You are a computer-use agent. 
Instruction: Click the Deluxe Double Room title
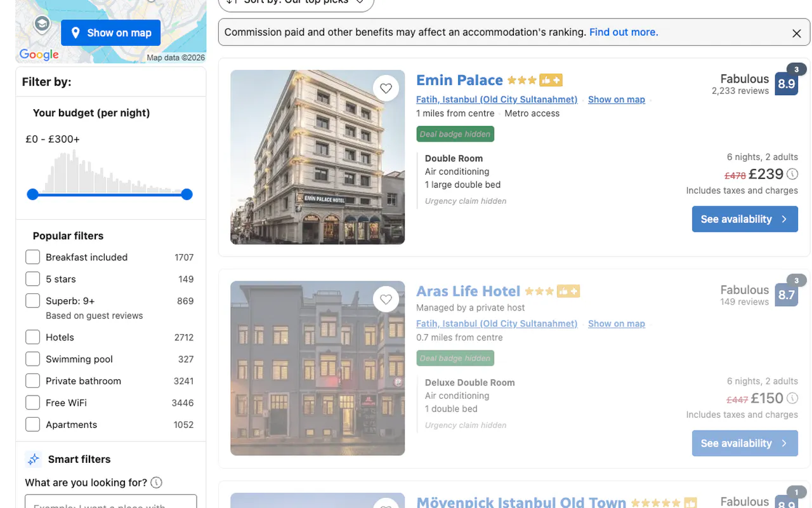(470, 383)
